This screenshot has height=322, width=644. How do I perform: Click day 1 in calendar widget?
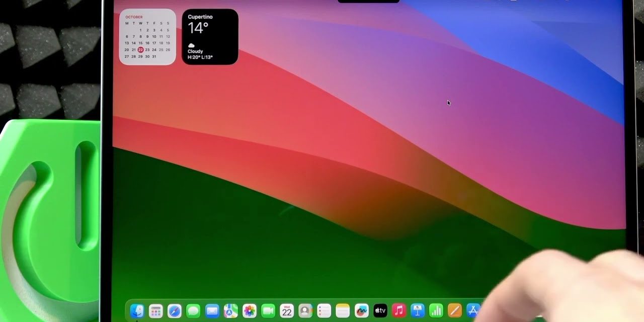(140, 30)
